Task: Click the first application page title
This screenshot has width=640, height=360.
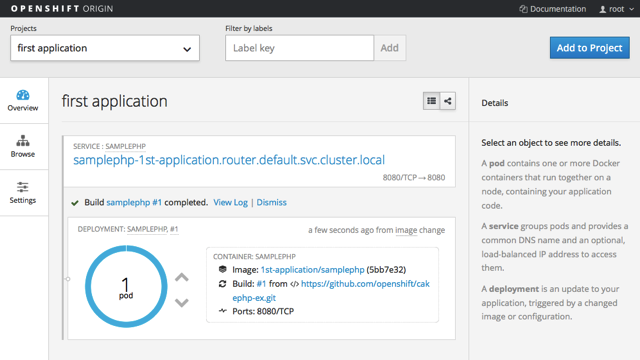Action: [115, 101]
